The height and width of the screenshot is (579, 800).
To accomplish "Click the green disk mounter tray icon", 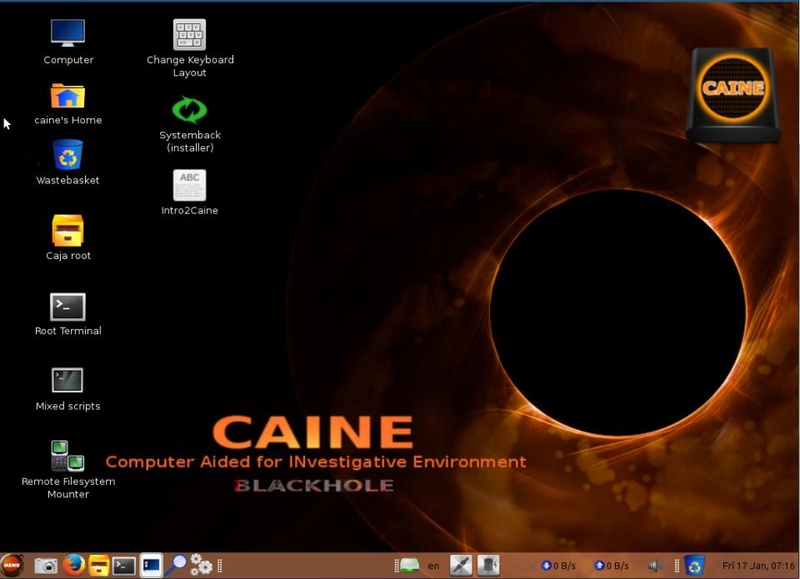I will [x=410, y=565].
